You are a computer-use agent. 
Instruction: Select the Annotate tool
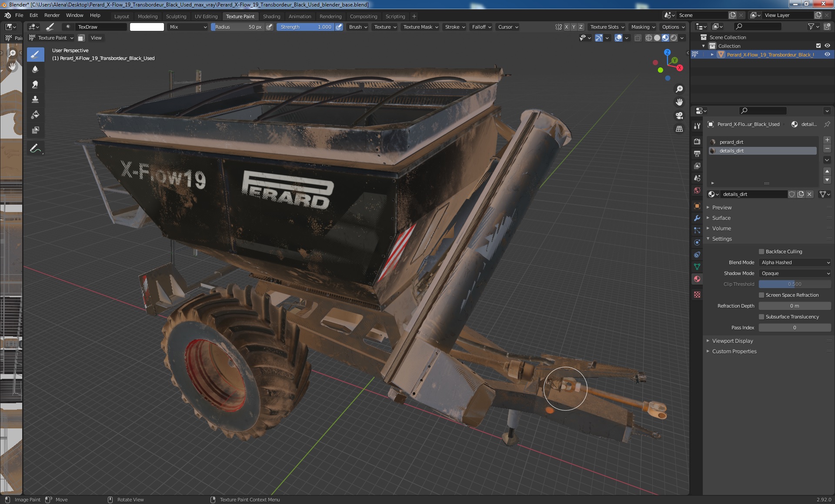coord(35,149)
